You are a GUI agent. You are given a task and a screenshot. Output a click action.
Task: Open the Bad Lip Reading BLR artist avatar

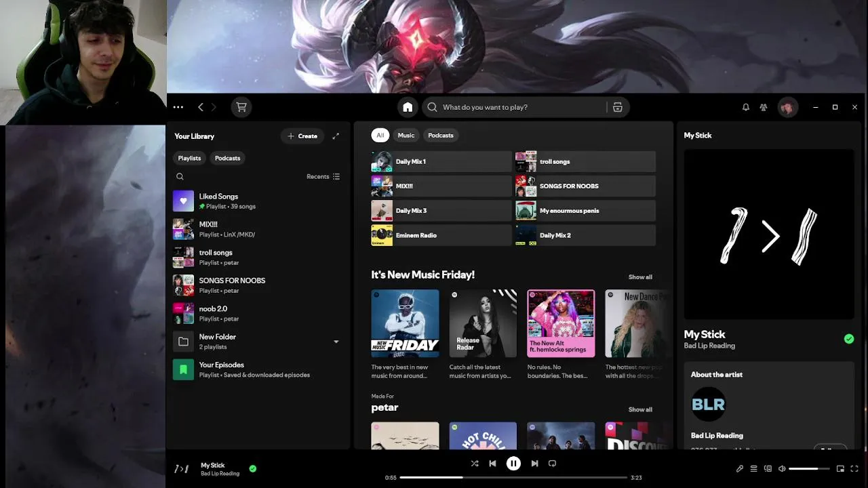(x=708, y=405)
